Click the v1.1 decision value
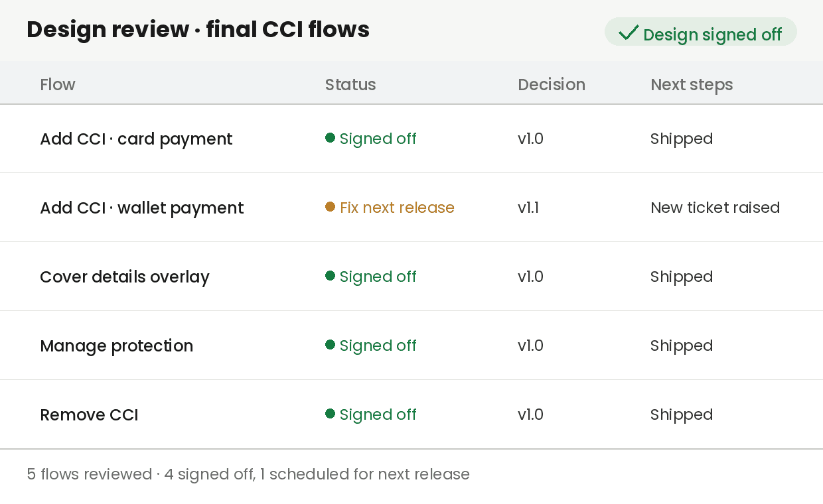 click(528, 208)
